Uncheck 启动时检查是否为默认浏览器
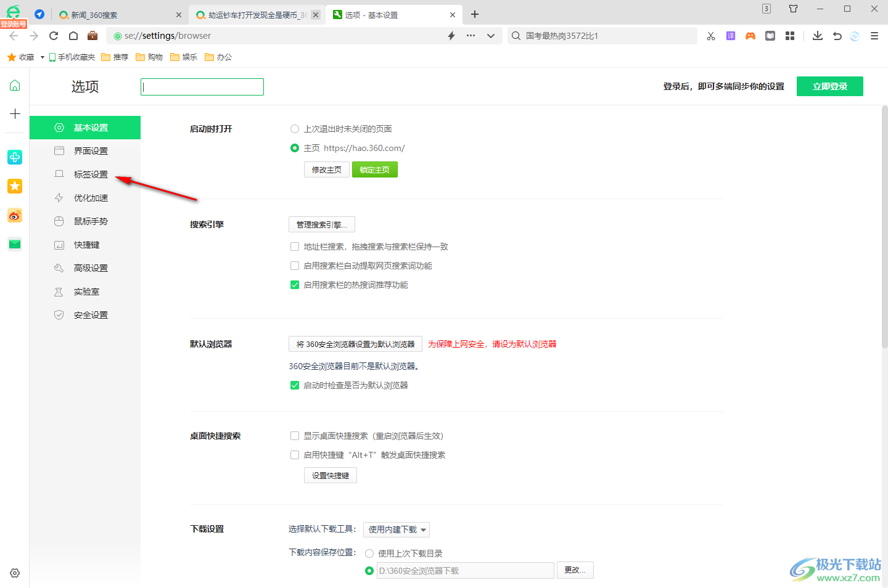 click(x=295, y=385)
